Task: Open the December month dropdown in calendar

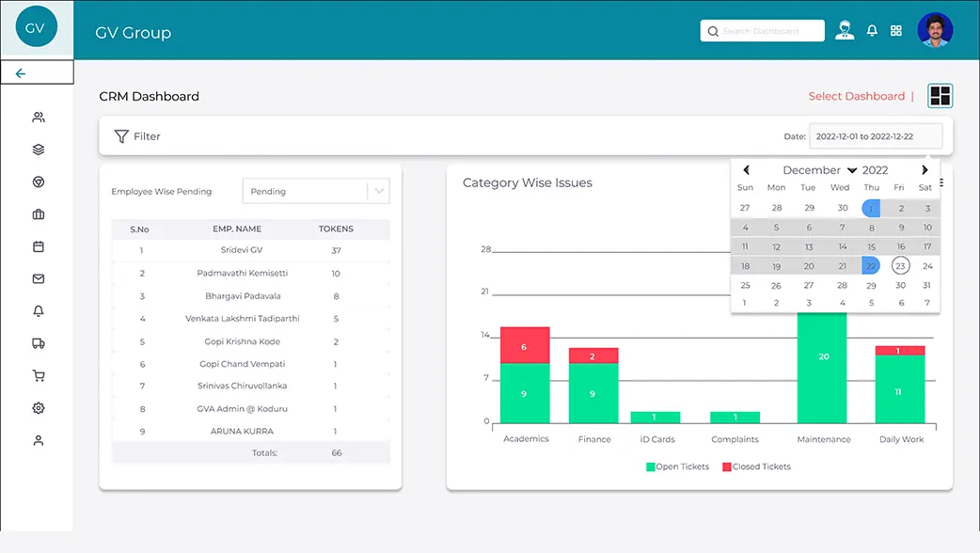Action: (819, 170)
